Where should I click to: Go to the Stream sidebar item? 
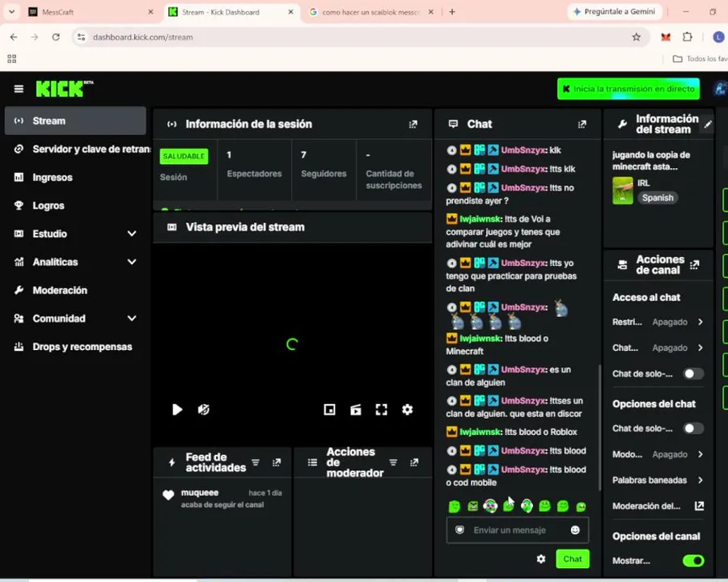(x=75, y=121)
